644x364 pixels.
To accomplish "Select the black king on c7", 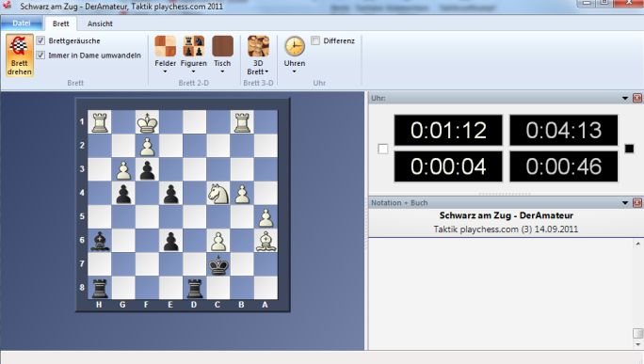I will [218, 264].
